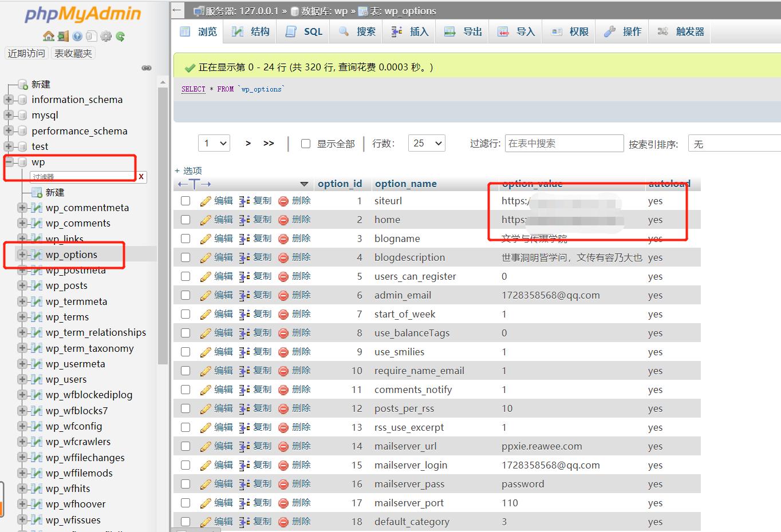Copy the comments_notify row
This screenshot has width=781, height=532.
[x=255, y=390]
